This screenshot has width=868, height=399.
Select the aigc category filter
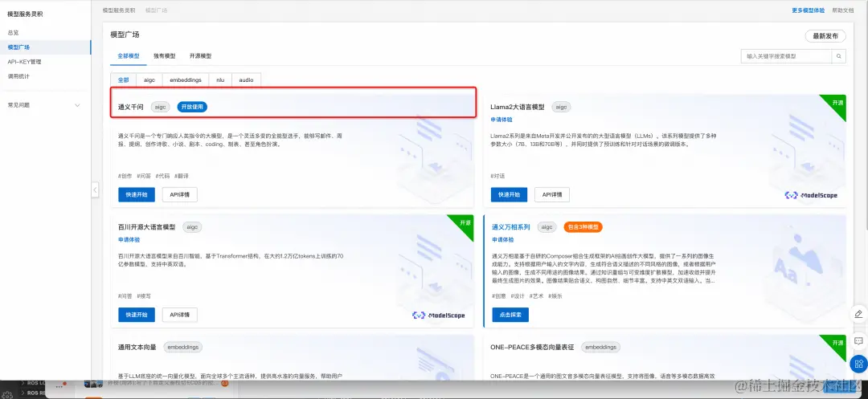[x=149, y=80]
